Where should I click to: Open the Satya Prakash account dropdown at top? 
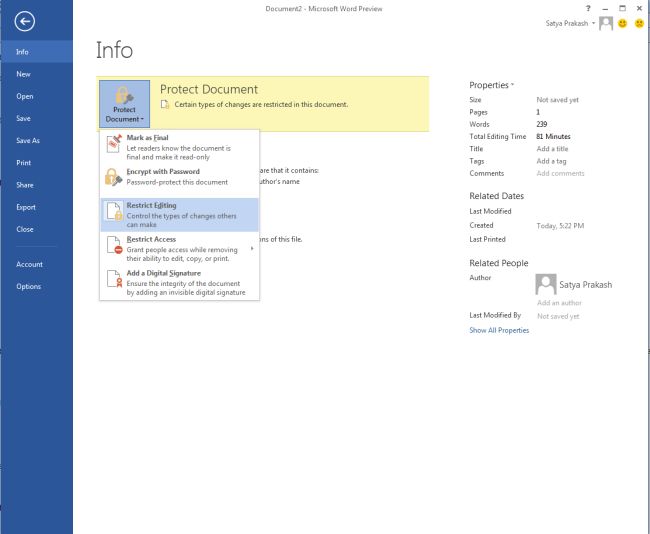pyautogui.click(x=570, y=23)
